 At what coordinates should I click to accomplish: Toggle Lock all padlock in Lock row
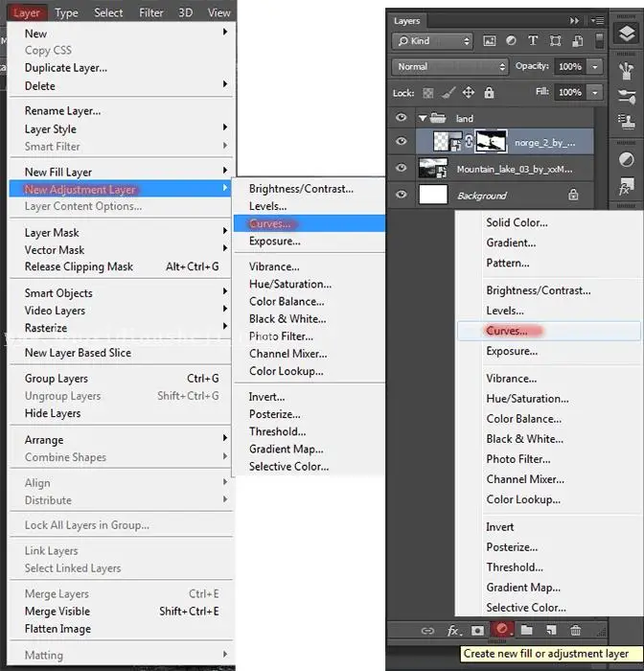(489, 92)
